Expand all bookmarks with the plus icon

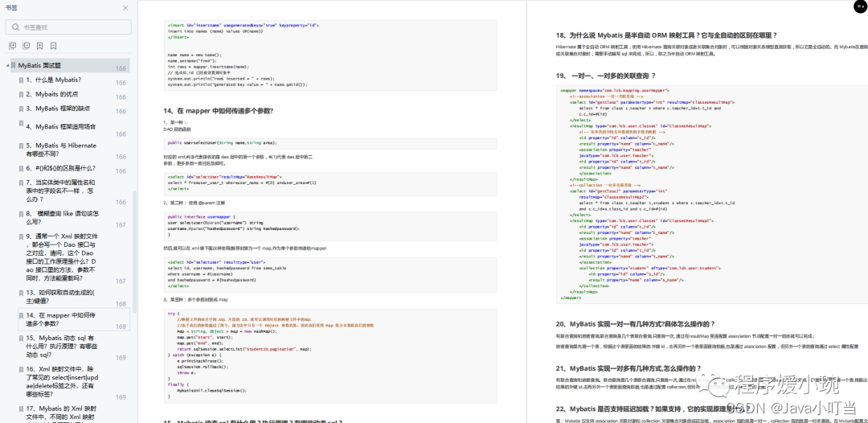(13, 46)
